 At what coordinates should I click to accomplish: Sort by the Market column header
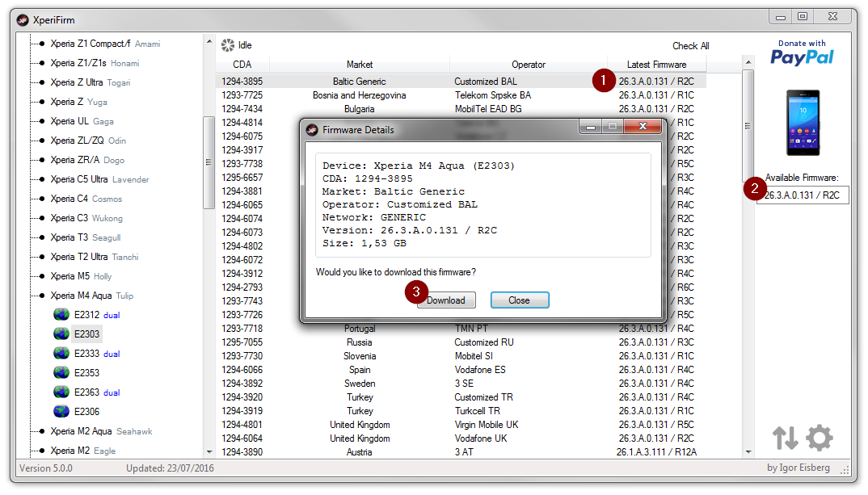360,65
